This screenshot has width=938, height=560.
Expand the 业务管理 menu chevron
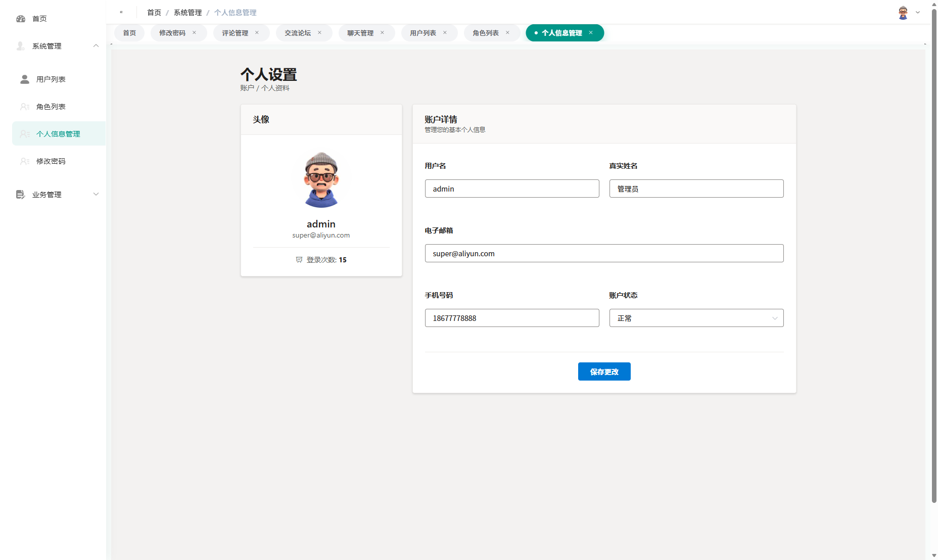point(96,194)
